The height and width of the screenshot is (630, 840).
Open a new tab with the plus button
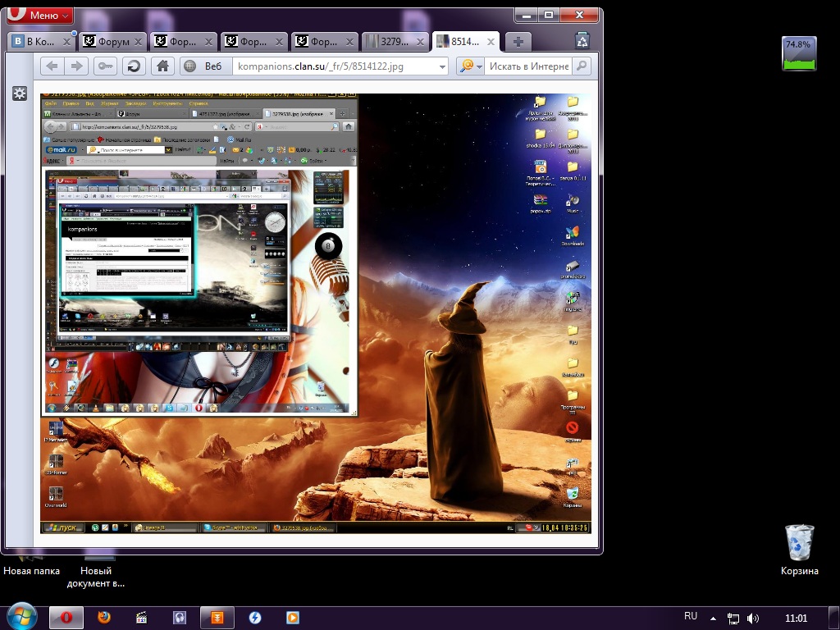pyautogui.click(x=518, y=42)
